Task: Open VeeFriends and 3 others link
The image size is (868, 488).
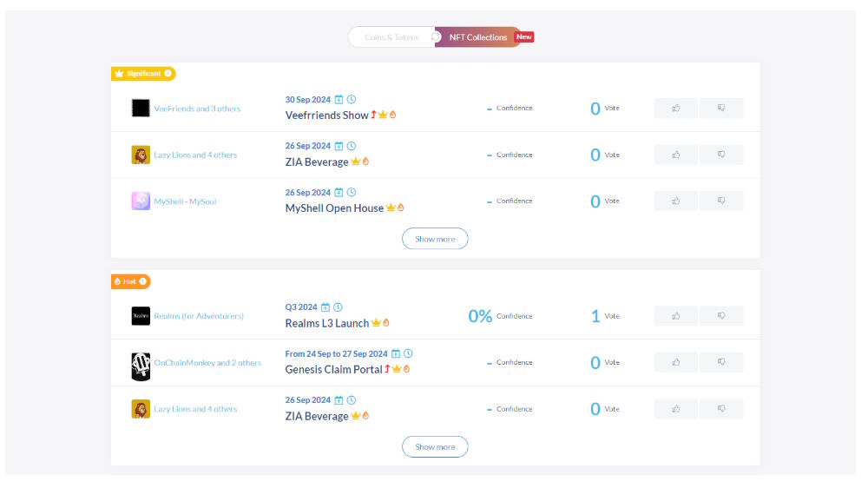Action: pyautogui.click(x=197, y=109)
